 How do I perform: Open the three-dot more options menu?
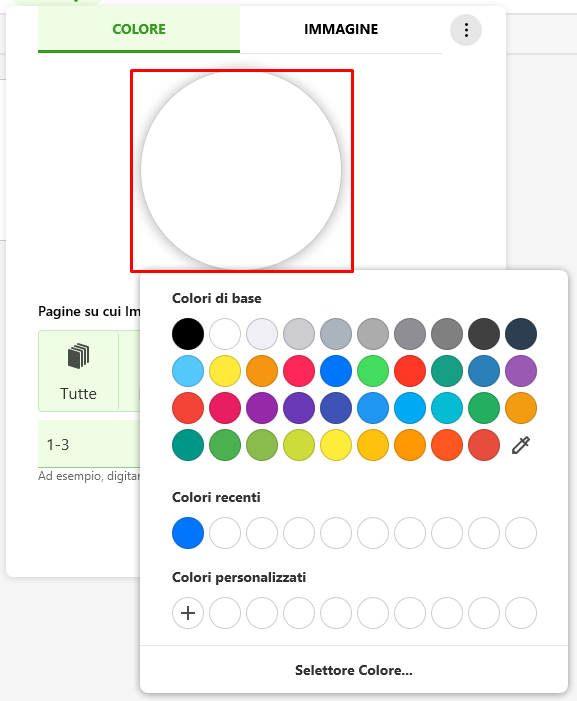(x=466, y=30)
